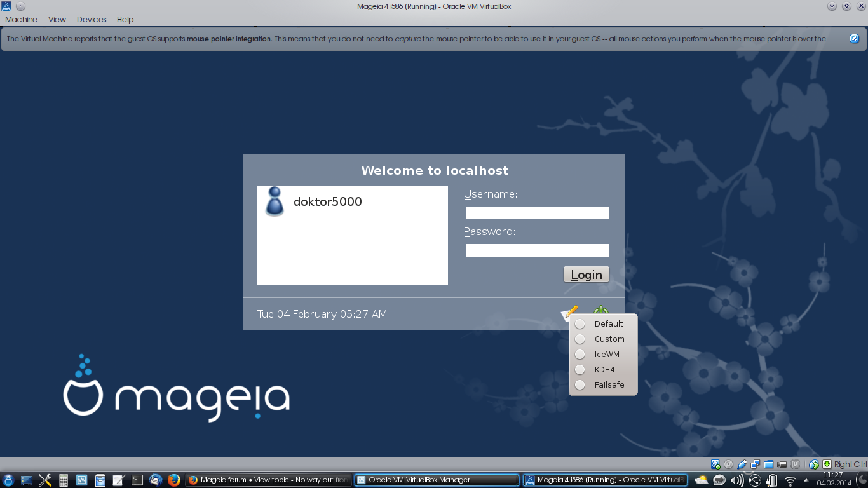Select user doktor5000 from list

pyautogui.click(x=353, y=202)
